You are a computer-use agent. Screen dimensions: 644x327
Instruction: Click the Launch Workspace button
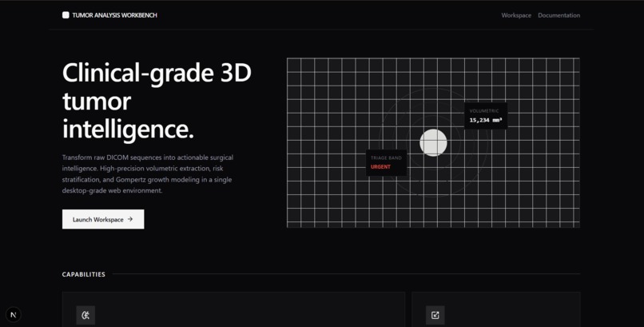pyautogui.click(x=103, y=219)
